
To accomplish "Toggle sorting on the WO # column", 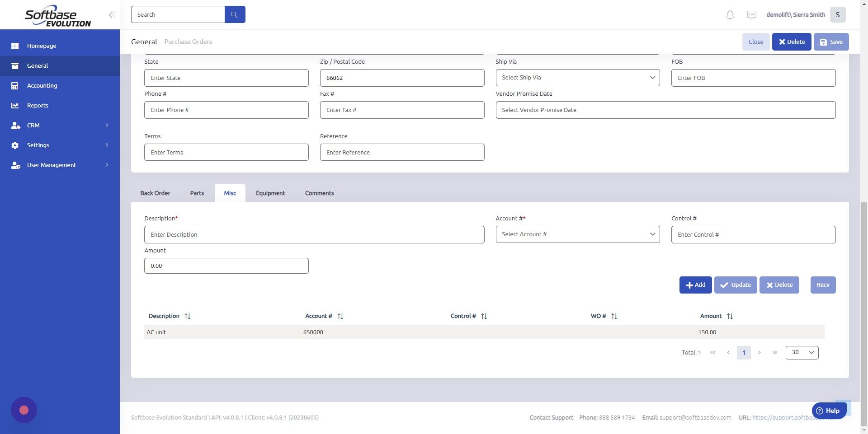I will click(x=614, y=316).
